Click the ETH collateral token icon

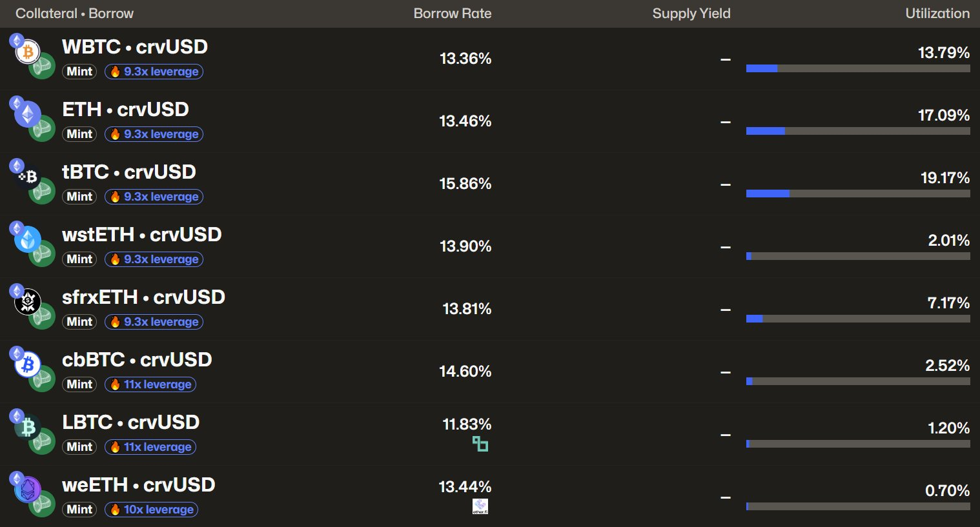pos(28,114)
